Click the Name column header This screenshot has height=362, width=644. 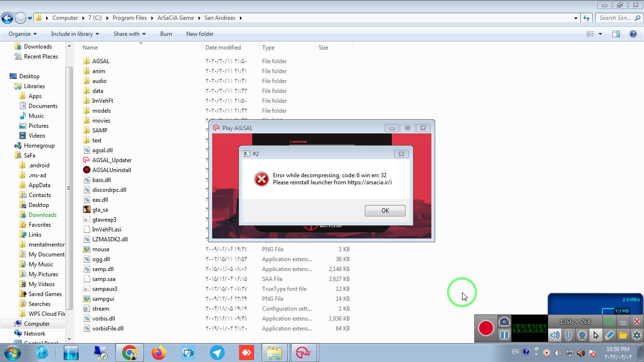point(91,48)
